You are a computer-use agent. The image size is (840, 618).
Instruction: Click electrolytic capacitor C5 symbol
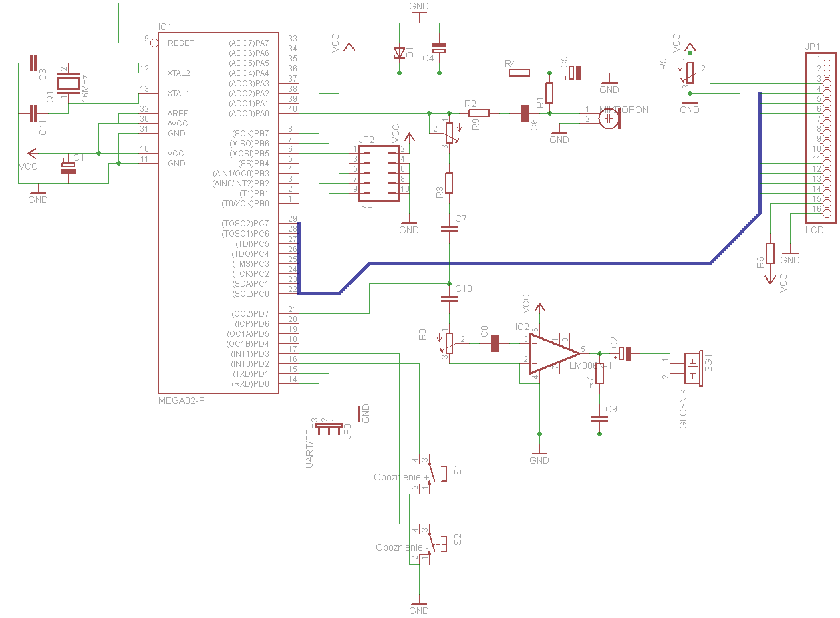(x=575, y=73)
